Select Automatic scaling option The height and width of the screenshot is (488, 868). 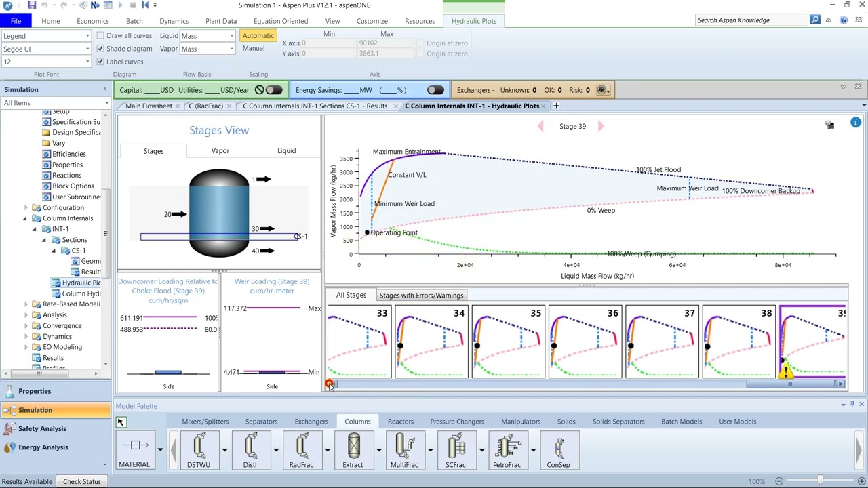pos(258,35)
